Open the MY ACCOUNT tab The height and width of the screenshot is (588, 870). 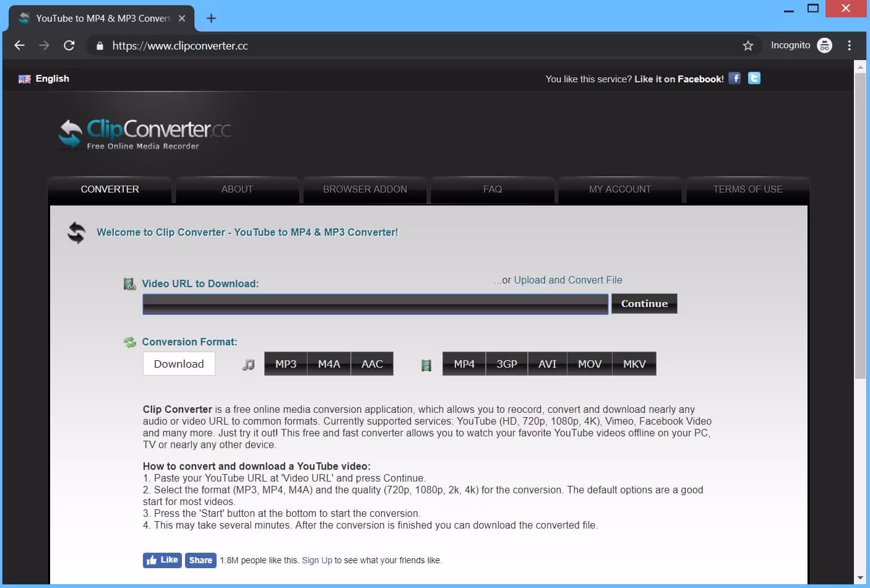(x=620, y=189)
